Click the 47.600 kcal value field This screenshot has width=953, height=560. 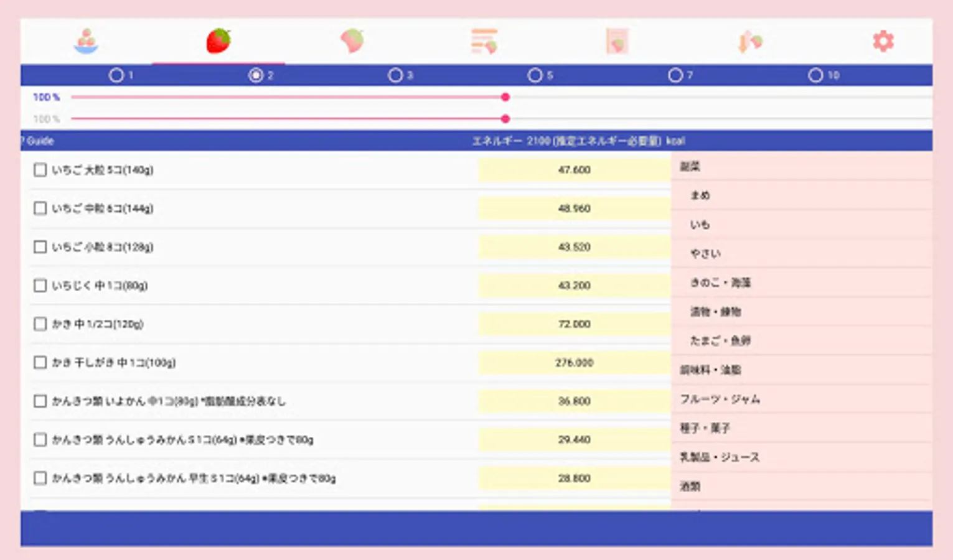573,169
